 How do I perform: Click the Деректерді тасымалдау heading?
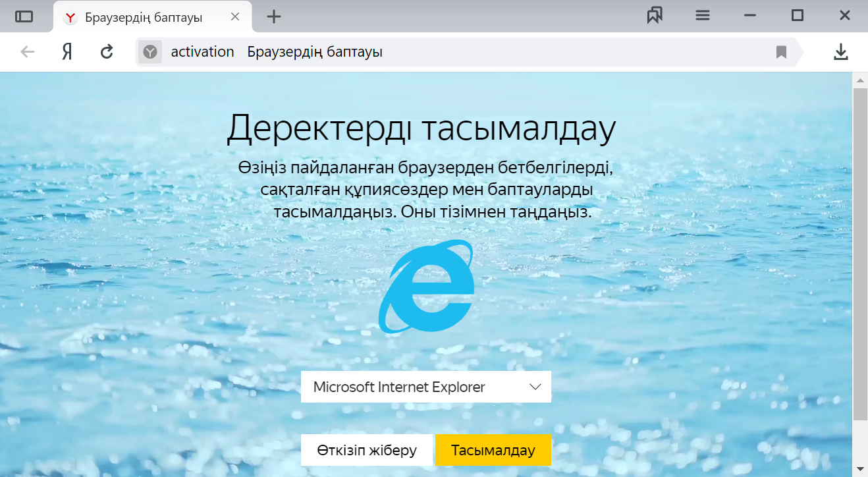point(421,128)
